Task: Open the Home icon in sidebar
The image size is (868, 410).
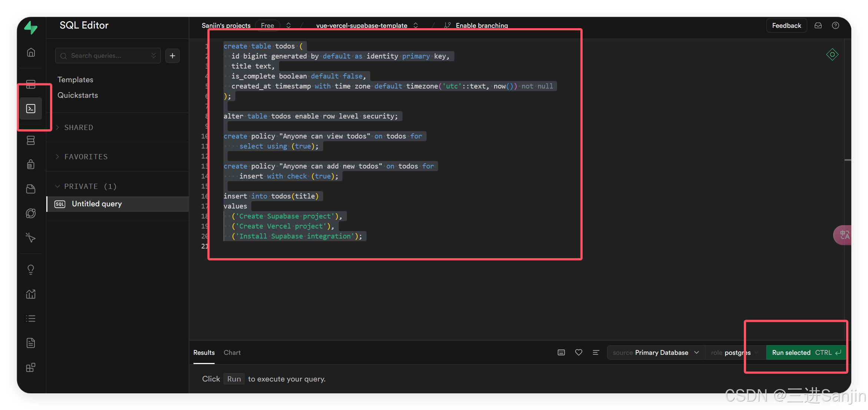Action: [31, 53]
